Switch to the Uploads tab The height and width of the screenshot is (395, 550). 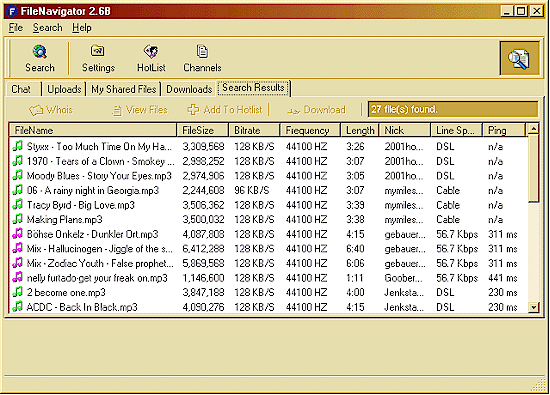64,89
